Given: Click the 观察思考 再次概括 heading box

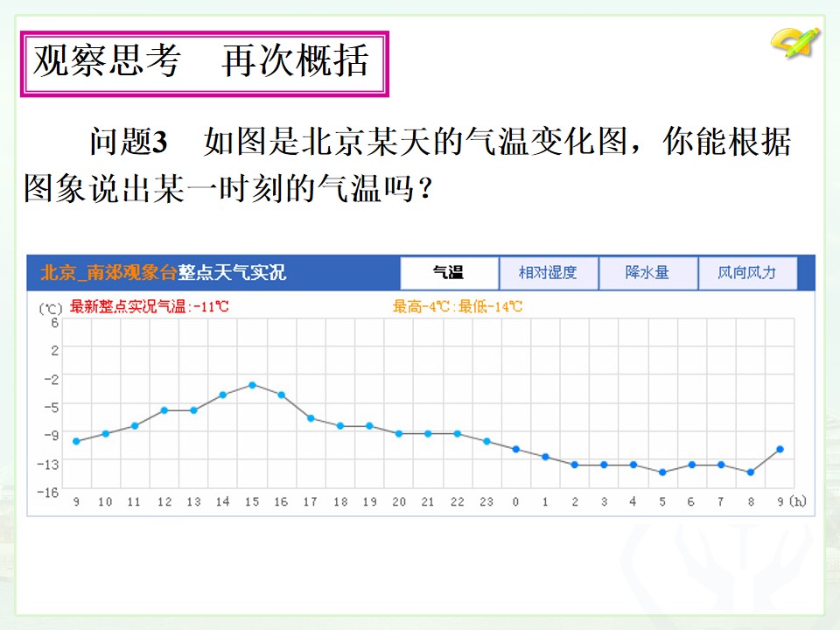Looking at the screenshot, I should pyautogui.click(x=205, y=64).
